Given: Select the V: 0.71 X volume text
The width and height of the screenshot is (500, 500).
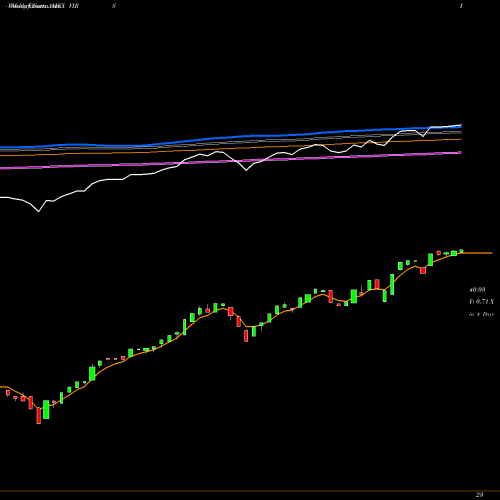Looking at the screenshot, I should click(481, 302).
